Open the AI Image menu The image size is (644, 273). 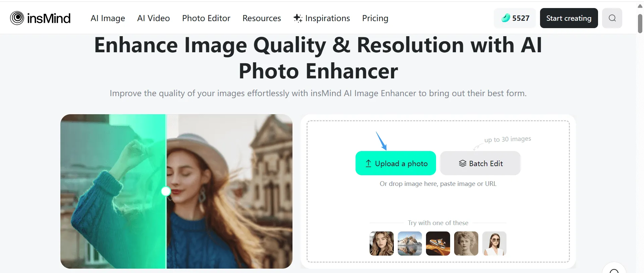pos(108,18)
